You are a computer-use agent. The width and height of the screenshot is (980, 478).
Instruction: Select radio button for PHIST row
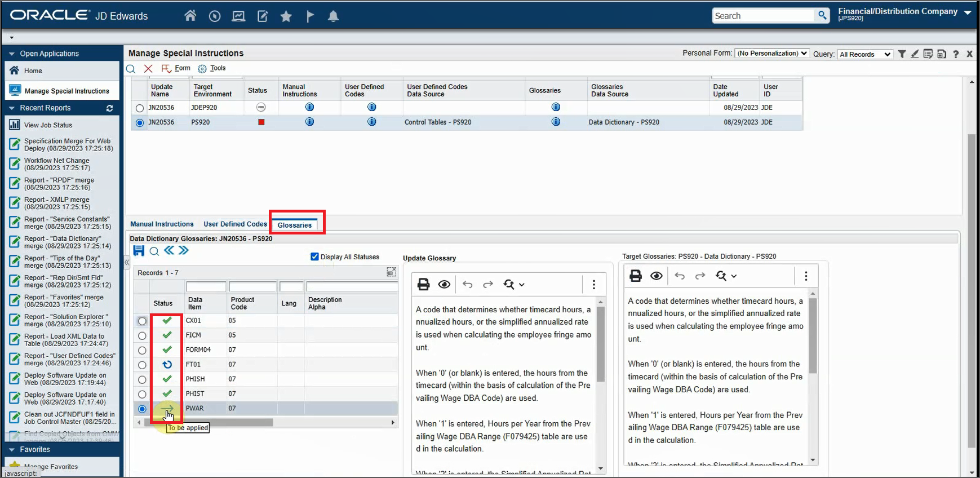[x=142, y=395]
